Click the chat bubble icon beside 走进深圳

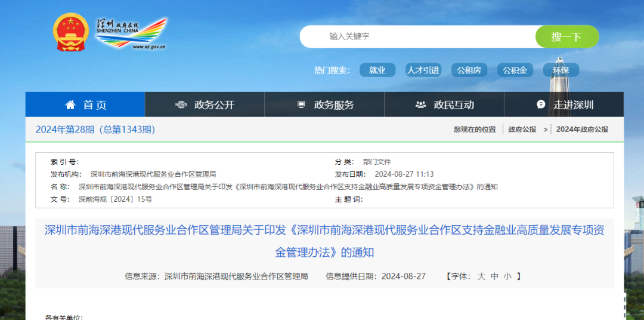(x=541, y=104)
